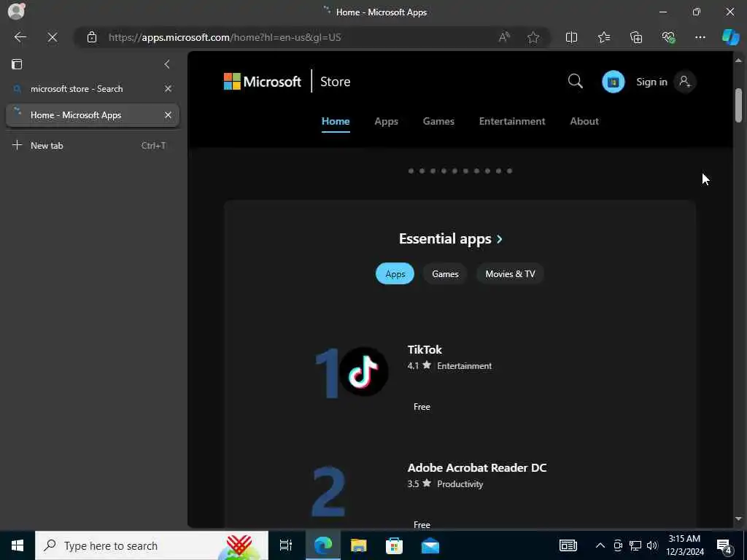747x560 pixels.
Task: Open Task View on taskbar
Action: click(286, 545)
